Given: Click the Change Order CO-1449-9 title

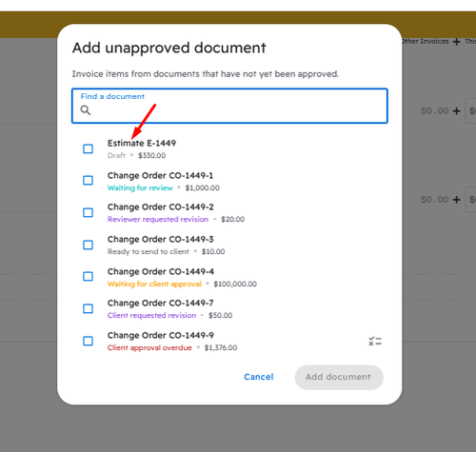Looking at the screenshot, I should coord(161,335).
